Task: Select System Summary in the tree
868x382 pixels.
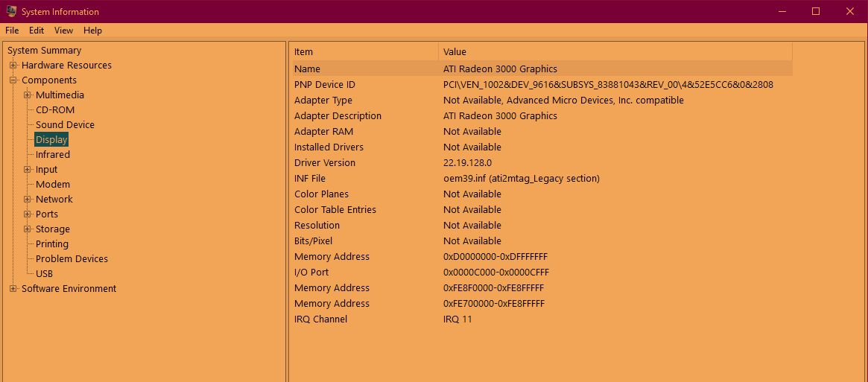Action: click(x=44, y=51)
